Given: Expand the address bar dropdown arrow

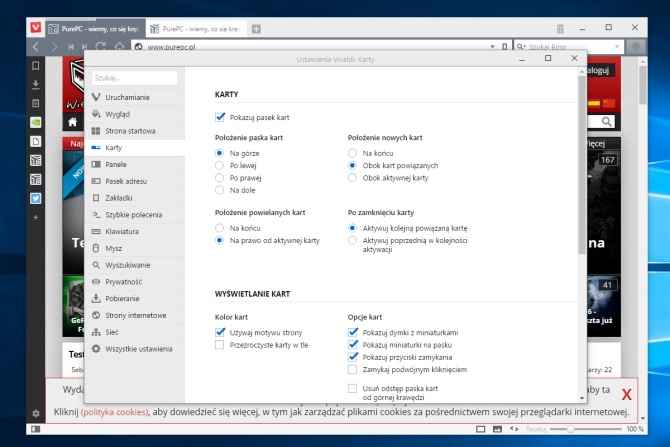Looking at the screenshot, I should click(x=492, y=47).
